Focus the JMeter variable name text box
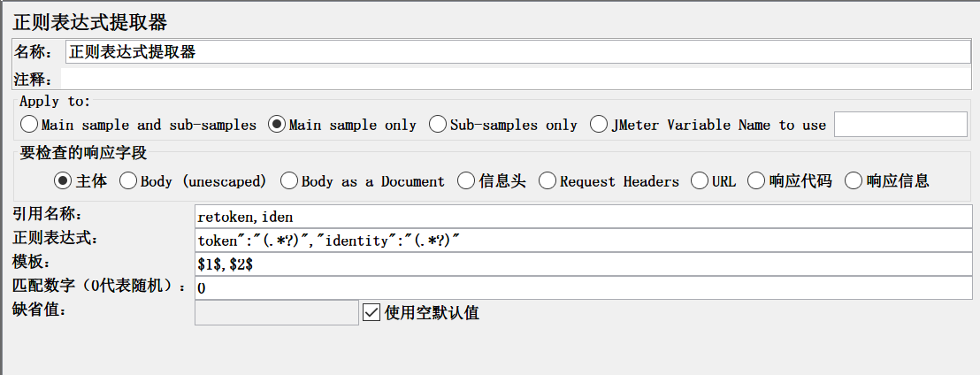The width and height of the screenshot is (980, 375). [x=900, y=125]
